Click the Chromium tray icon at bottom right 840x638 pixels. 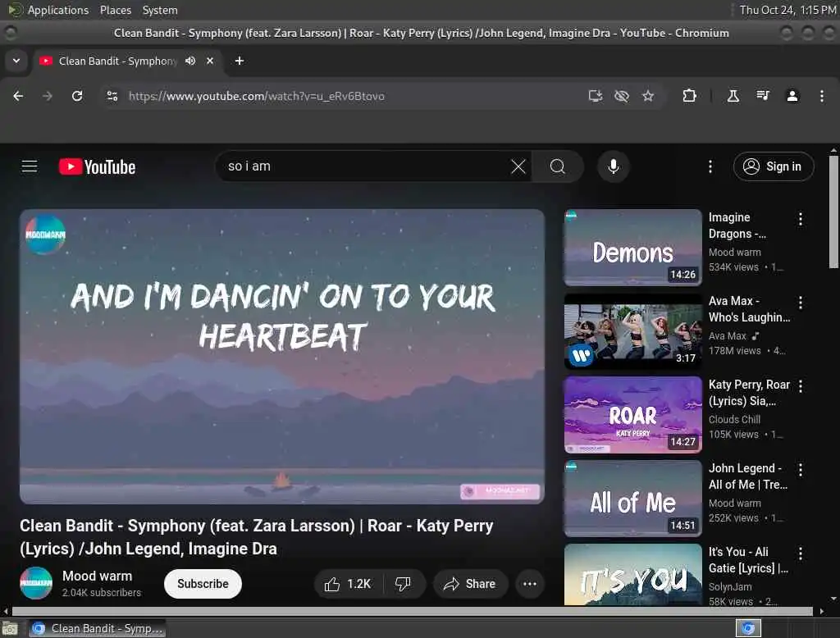pos(748,628)
